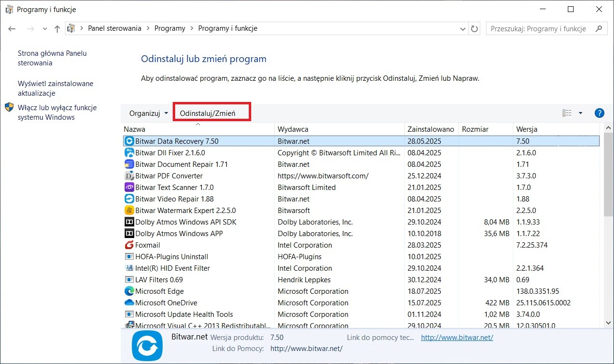This screenshot has width=614, height=364.
Task: Sort the list by the Wydawca column
Action: pyautogui.click(x=339, y=129)
